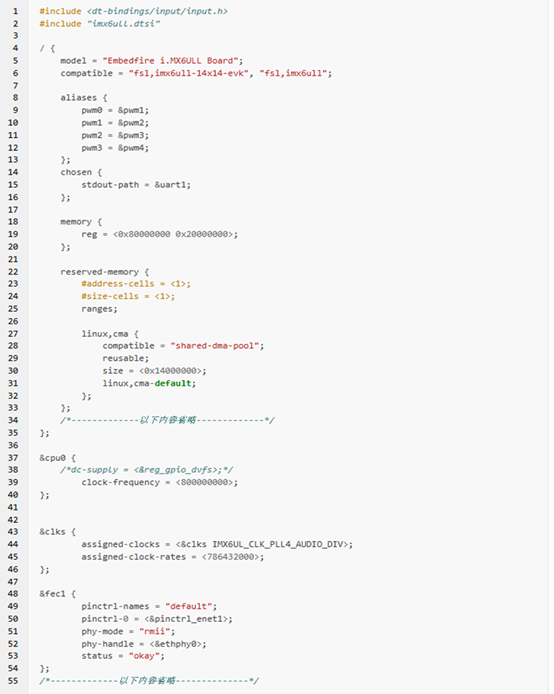Click the memory node name
The image size is (554, 694).
(x=76, y=222)
